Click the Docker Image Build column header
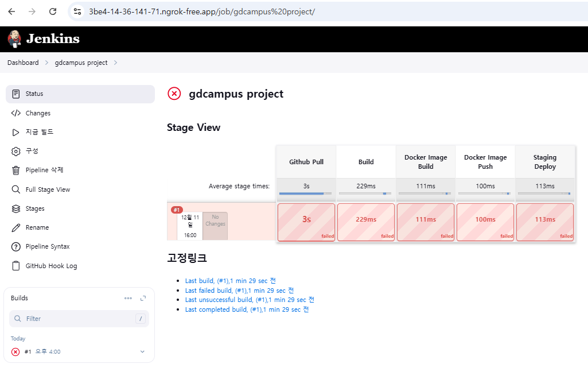This screenshot has height=391, width=588. pyautogui.click(x=426, y=162)
